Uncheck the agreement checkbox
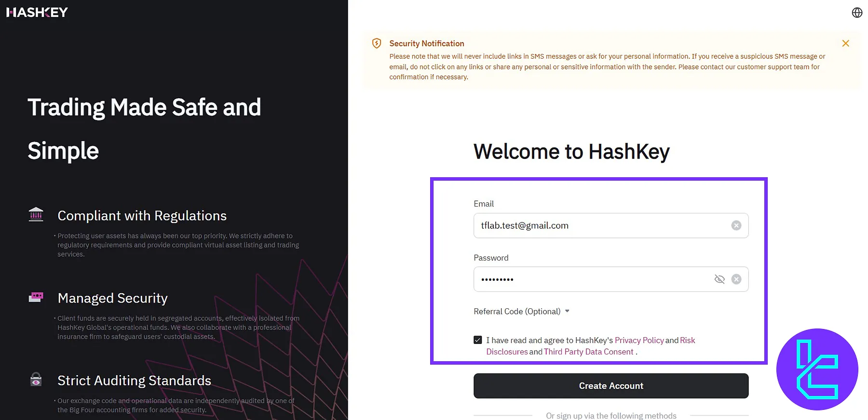868x420 pixels. click(477, 340)
